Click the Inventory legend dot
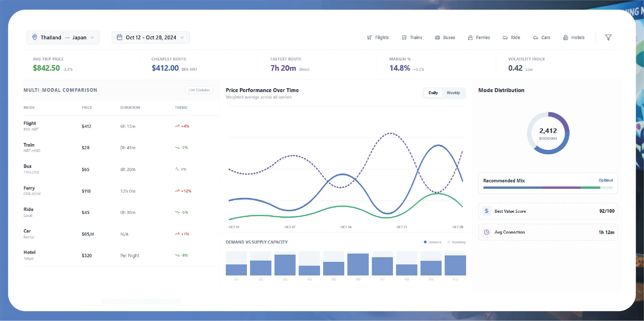 pyautogui.click(x=449, y=242)
